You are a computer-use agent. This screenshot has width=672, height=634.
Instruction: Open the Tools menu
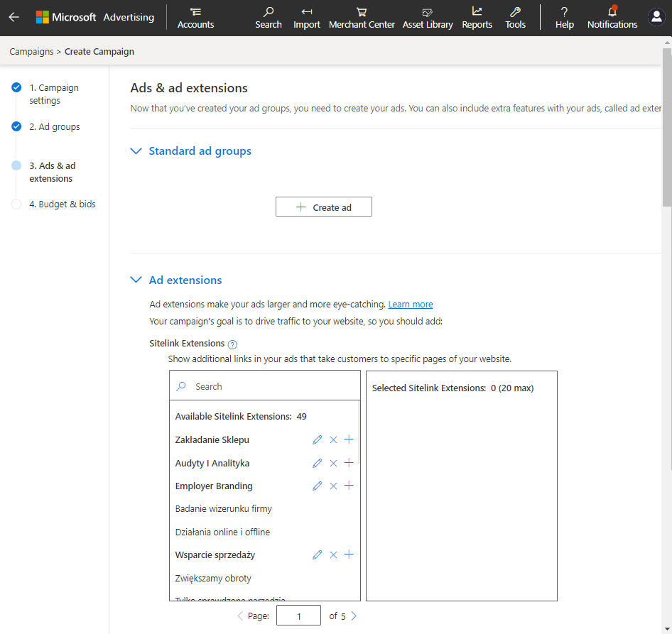[515, 18]
